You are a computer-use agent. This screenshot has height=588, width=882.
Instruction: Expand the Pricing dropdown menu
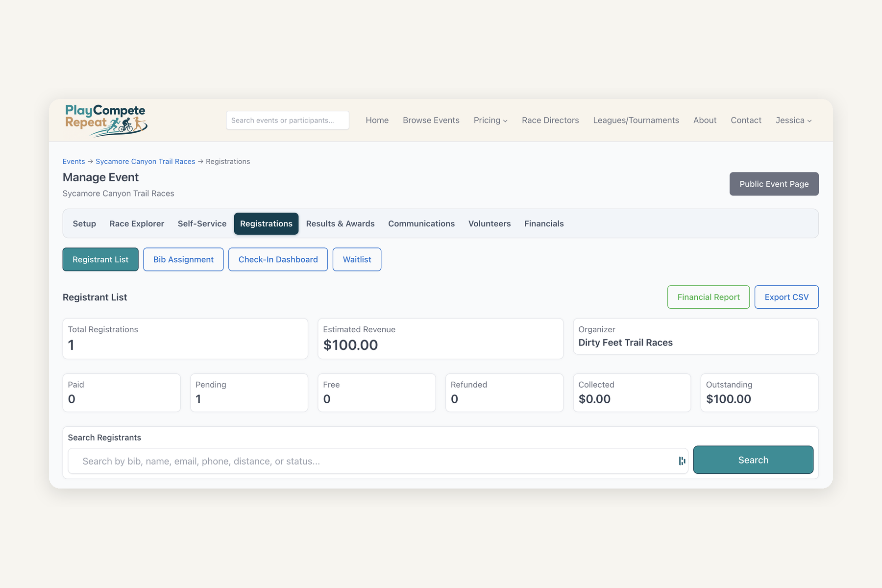490,121
